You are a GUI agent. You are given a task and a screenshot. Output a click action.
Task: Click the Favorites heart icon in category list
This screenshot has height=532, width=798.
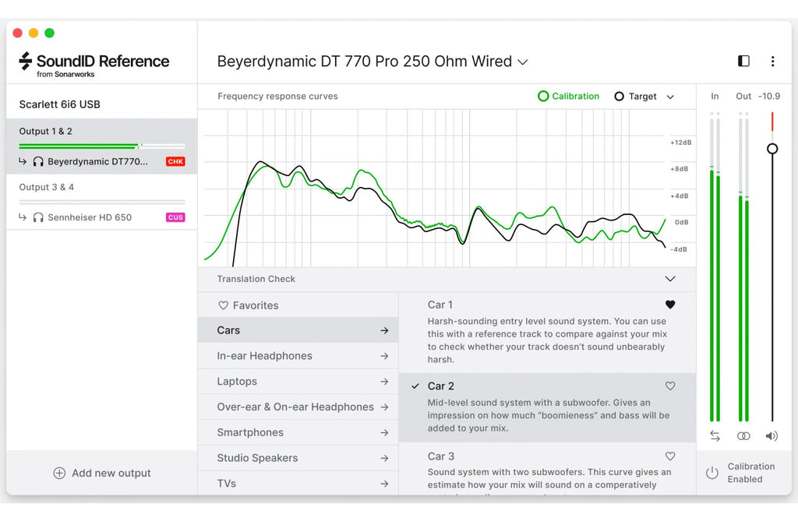(x=223, y=305)
